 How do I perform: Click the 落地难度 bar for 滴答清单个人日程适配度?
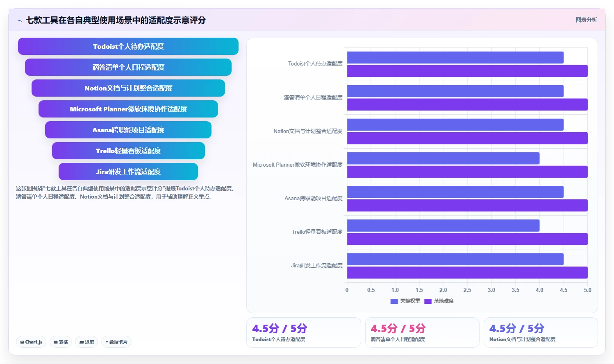click(x=467, y=104)
